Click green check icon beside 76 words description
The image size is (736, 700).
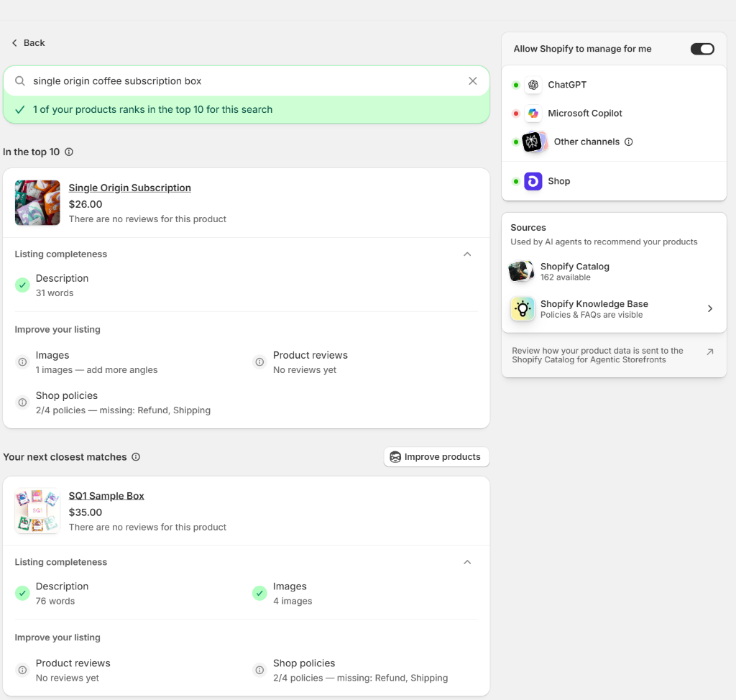(22, 593)
